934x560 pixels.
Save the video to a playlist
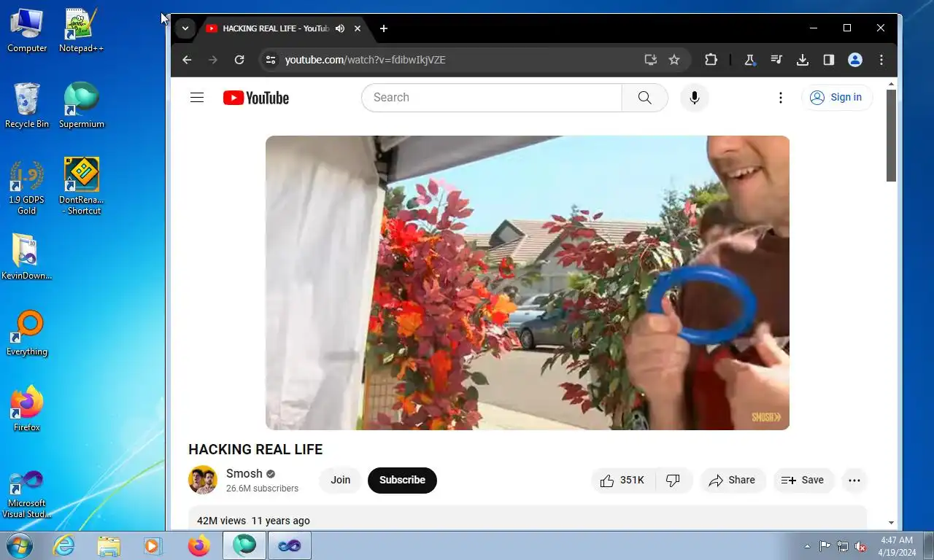pyautogui.click(x=803, y=481)
